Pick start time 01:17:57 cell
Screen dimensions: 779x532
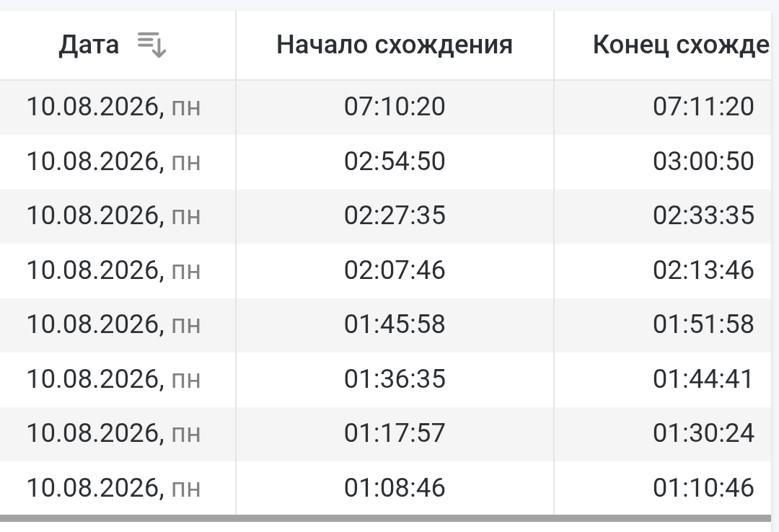(395, 433)
